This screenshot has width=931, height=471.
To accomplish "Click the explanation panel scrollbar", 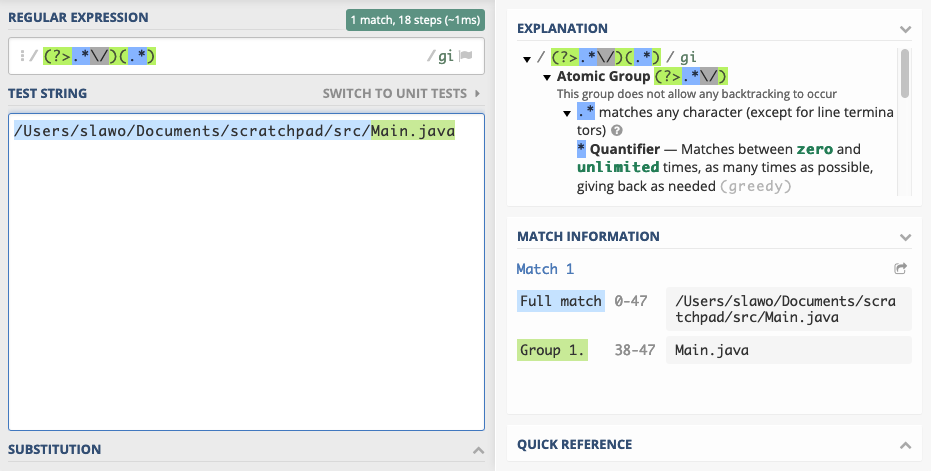I will tap(905, 73).
